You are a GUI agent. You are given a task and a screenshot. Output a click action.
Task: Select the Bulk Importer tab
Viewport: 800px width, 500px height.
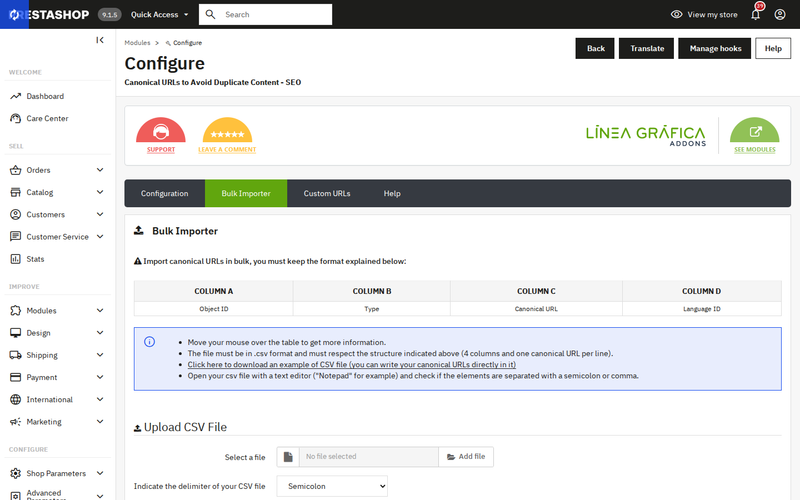pos(246,193)
